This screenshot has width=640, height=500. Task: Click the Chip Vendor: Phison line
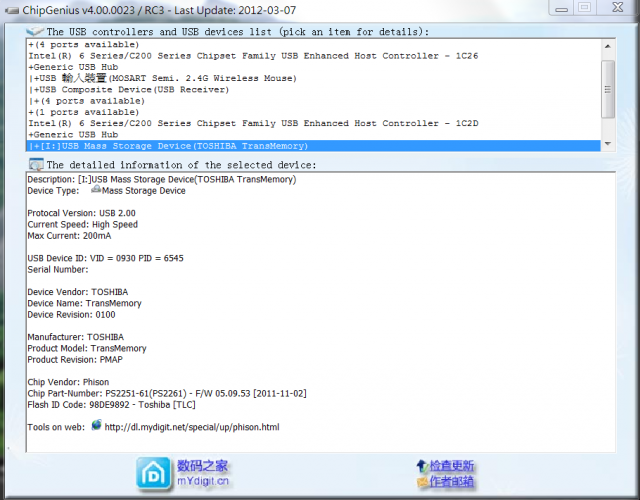tap(68, 382)
